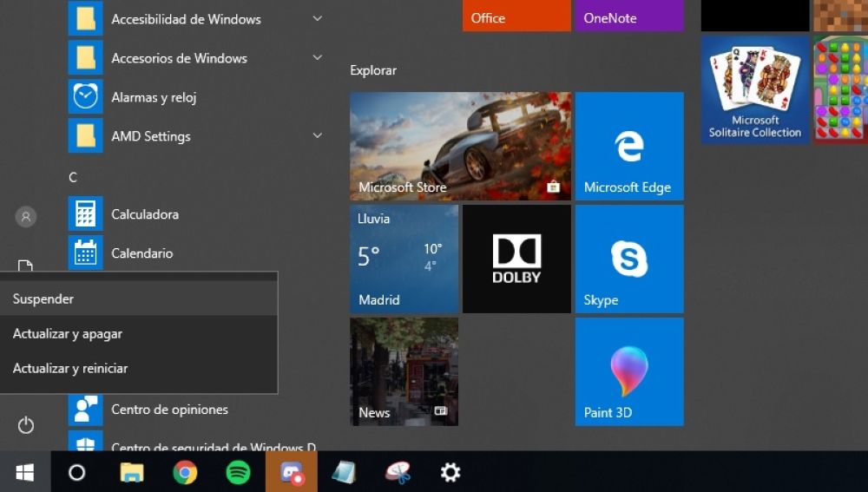
Task: Open the Microsoft Store tile
Action: [459, 146]
